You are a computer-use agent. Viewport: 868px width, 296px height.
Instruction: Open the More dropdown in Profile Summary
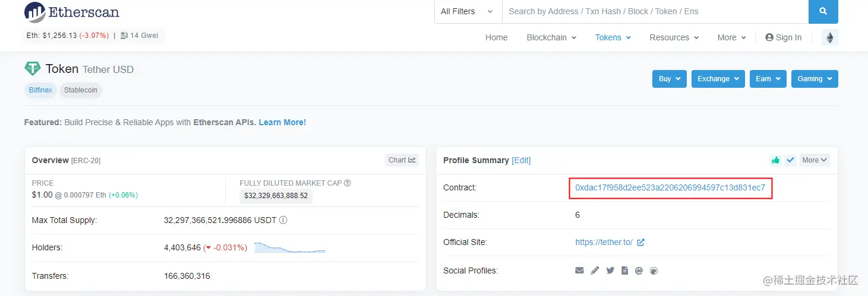[x=815, y=160]
